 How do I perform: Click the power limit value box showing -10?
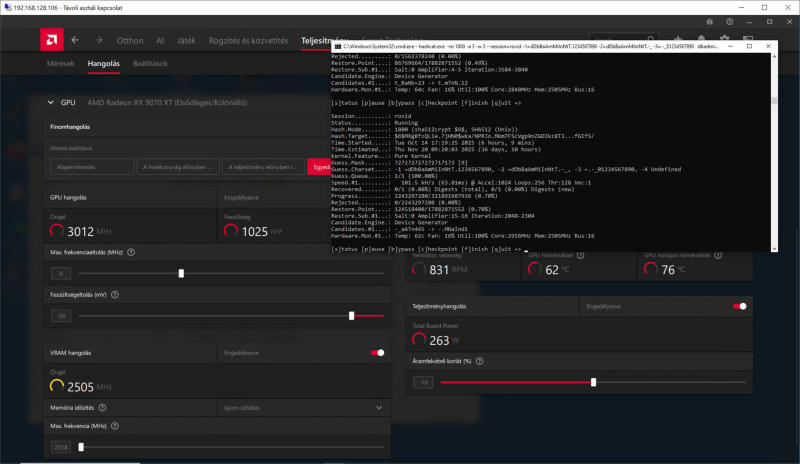423,382
